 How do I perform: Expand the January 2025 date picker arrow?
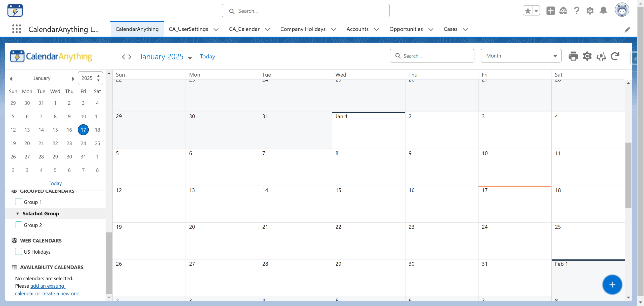pyautogui.click(x=190, y=58)
